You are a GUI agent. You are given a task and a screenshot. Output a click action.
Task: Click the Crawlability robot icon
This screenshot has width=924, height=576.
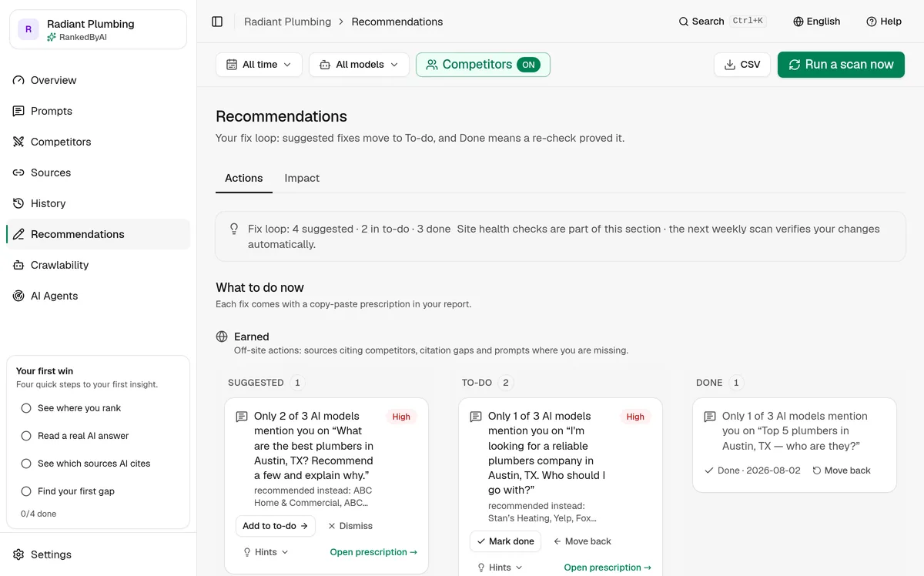[18, 265]
